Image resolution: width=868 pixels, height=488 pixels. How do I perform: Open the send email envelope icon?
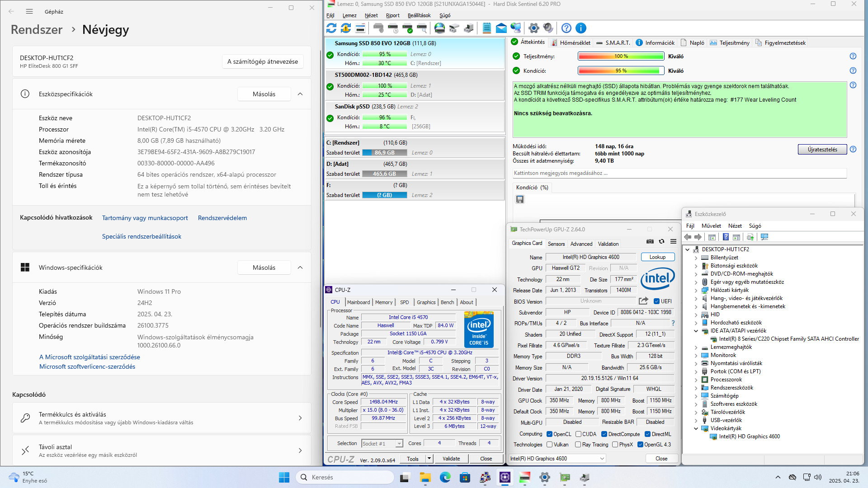click(x=501, y=28)
